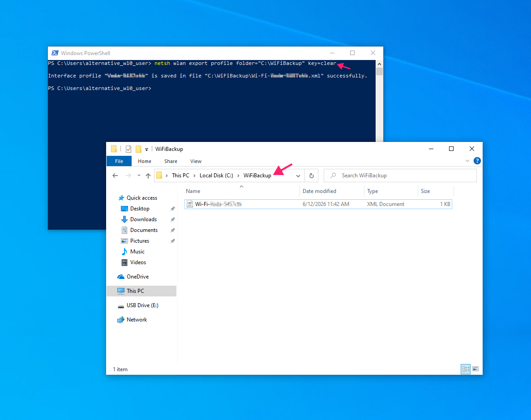This screenshot has width=531, height=420.
Task: Switch to Large icons view in status bar
Action: point(475,369)
